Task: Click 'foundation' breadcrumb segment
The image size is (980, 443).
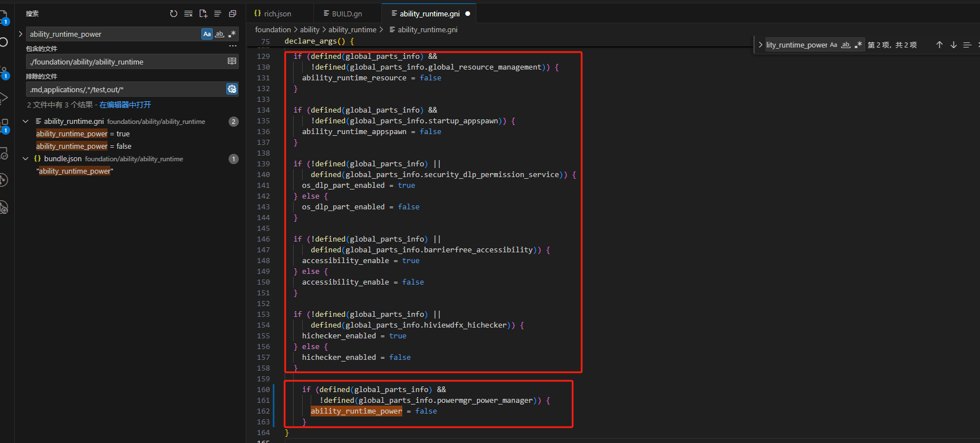Action: (x=273, y=29)
